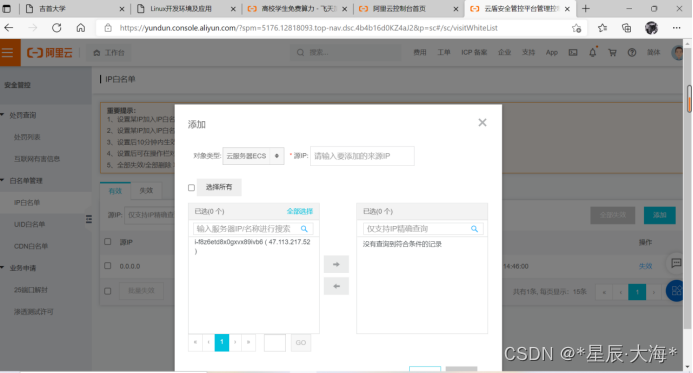This screenshot has width=693, height=373.
Task: Check the 源IP header checkbox
Action: pyautogui.click(x=107, y=242)
